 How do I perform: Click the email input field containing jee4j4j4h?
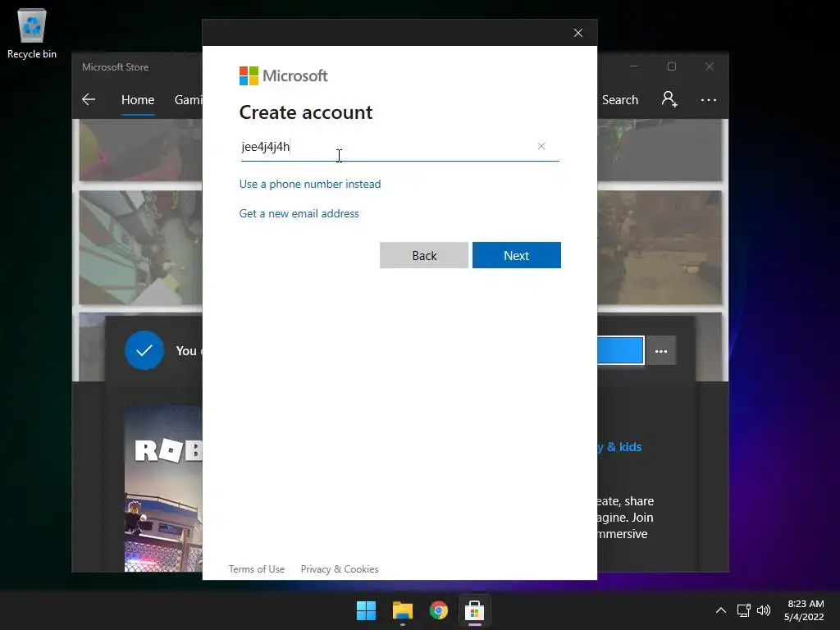point(399,146)
